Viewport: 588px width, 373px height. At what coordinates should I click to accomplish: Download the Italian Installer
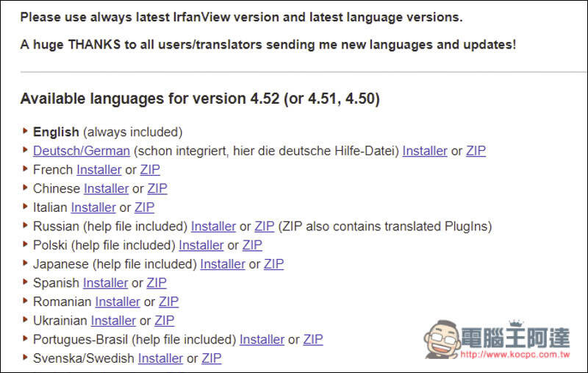click(x=93, y=207)
